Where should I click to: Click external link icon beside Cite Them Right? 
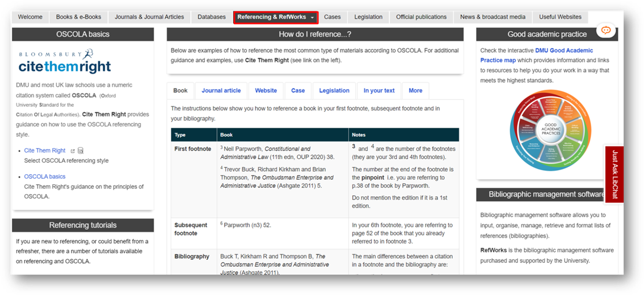click(x=73, y=151)
